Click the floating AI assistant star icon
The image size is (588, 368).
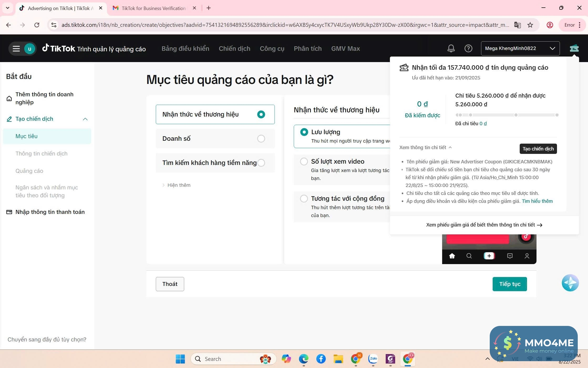pos(570,283)
